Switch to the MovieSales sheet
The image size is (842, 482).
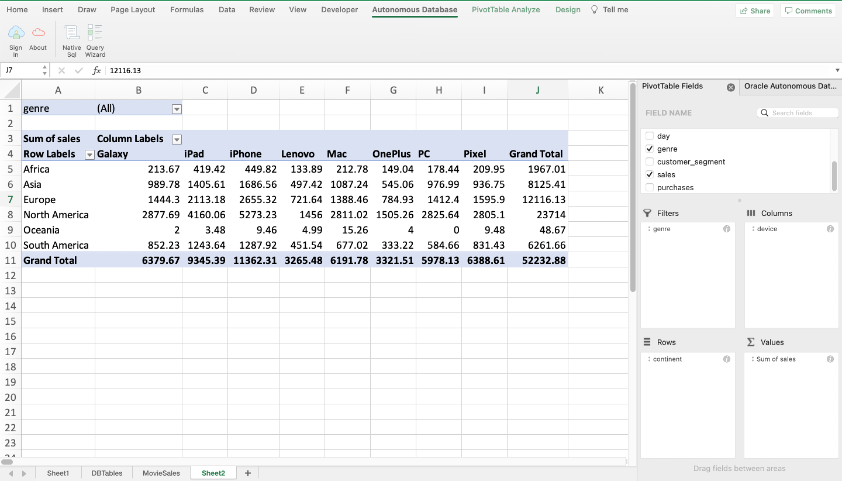point(161,473)
